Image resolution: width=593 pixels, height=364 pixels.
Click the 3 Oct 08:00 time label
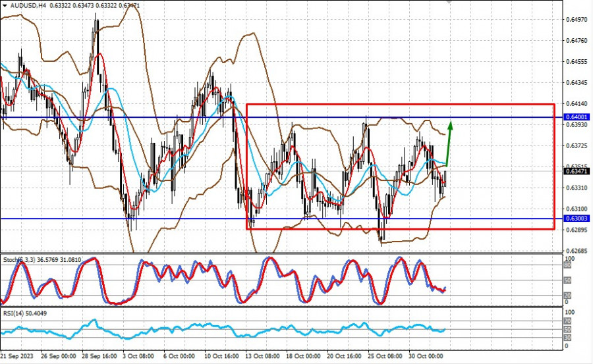pos(138,357)
